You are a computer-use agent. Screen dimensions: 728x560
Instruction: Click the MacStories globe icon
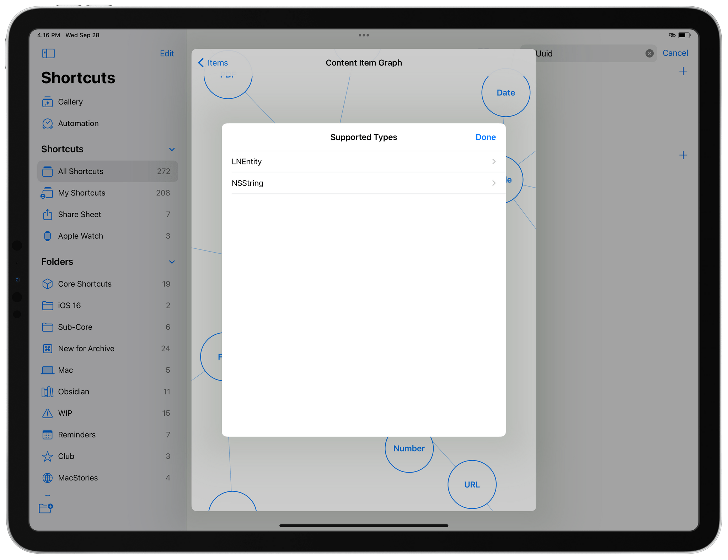(47, 478)
